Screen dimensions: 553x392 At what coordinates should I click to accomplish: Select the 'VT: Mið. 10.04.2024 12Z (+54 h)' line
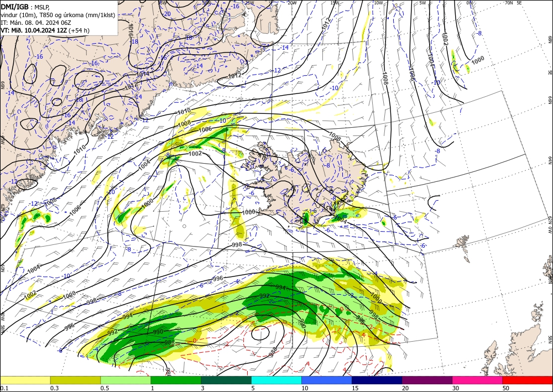(45, 30)
